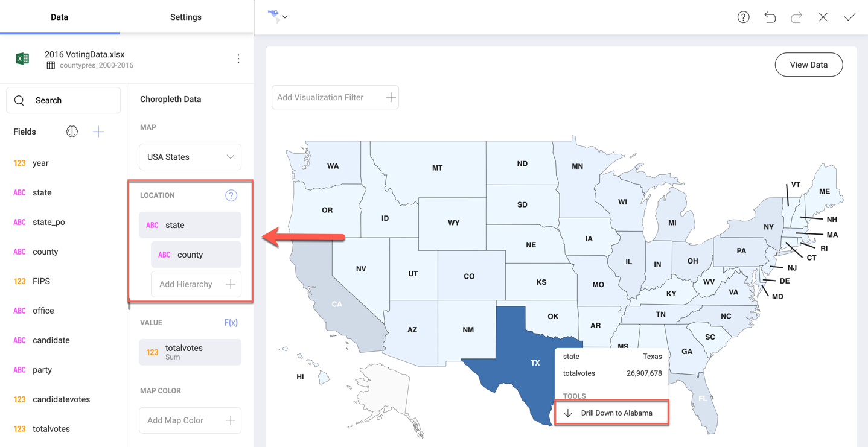Screen dimensions: 868x447
Task: Click Add Hierarchy under Location
Action: [196, 284]
